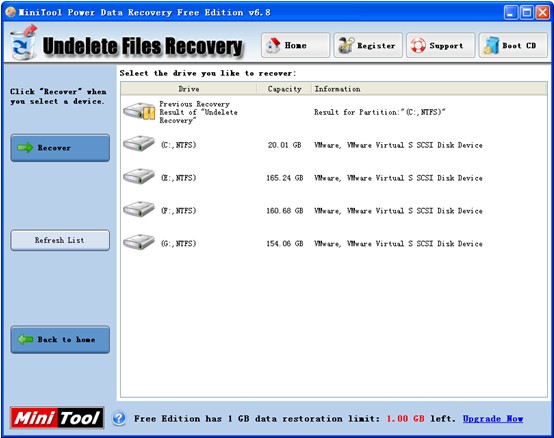Select the "(G:, NTFS)" drive label
Image resolution: width=554 pixels, height=438 pixels.
point(178,243)
